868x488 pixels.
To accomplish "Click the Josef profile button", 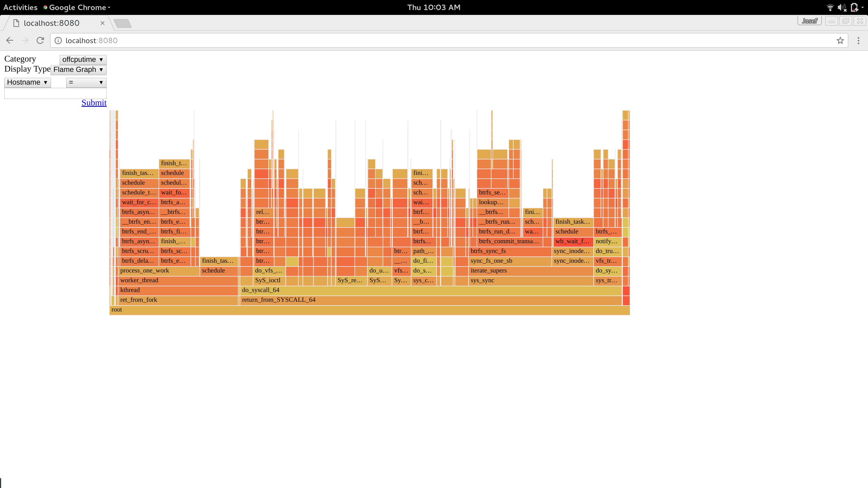I will click(x=809, y=21).
